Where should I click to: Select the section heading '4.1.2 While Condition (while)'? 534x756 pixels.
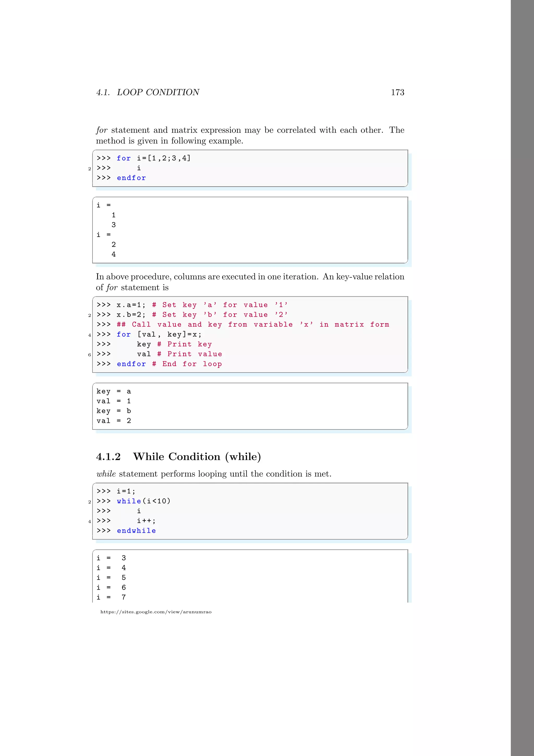(x=179, y=457)
